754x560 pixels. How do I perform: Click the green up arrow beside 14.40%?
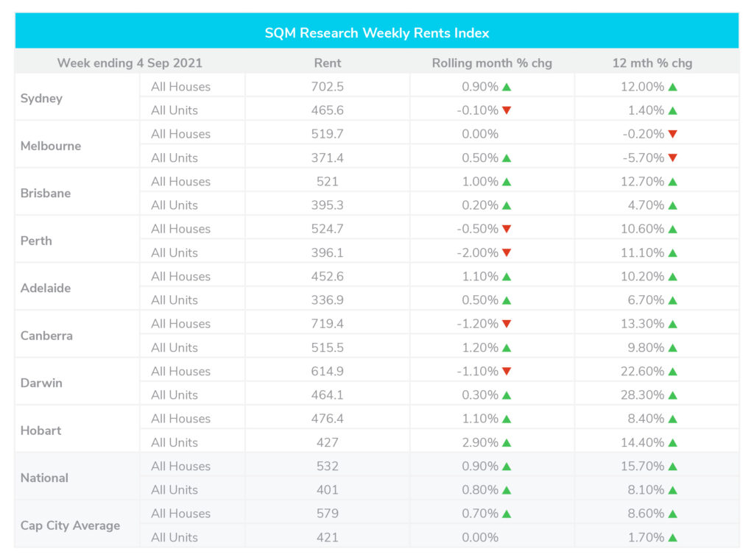[x=672, y=443]
